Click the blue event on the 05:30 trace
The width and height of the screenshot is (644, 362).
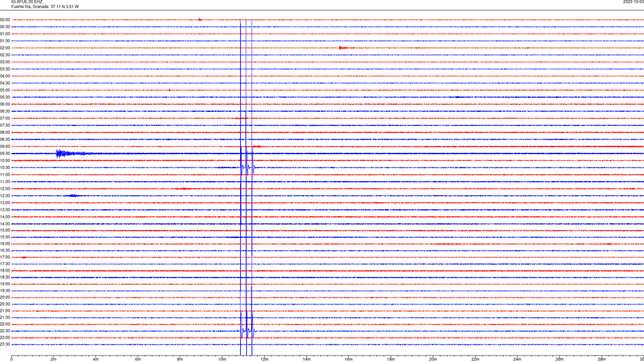tap(458, 97)
